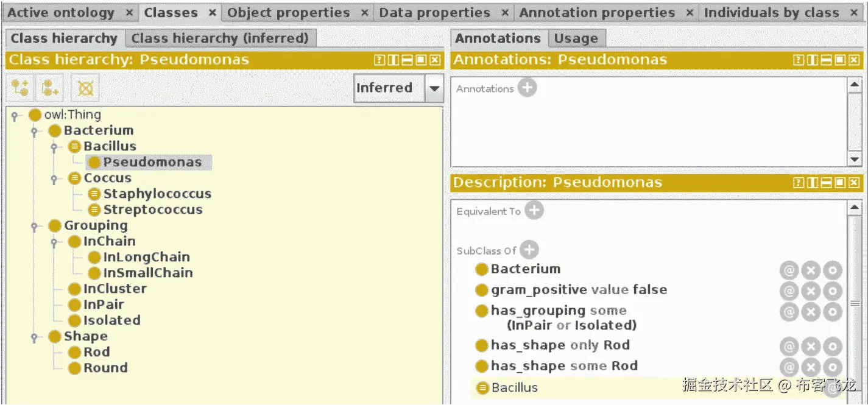This screenshot has height=405, width=868.
Task: Click the edit icon for has_shape only Rod
Action: point(832,347)
